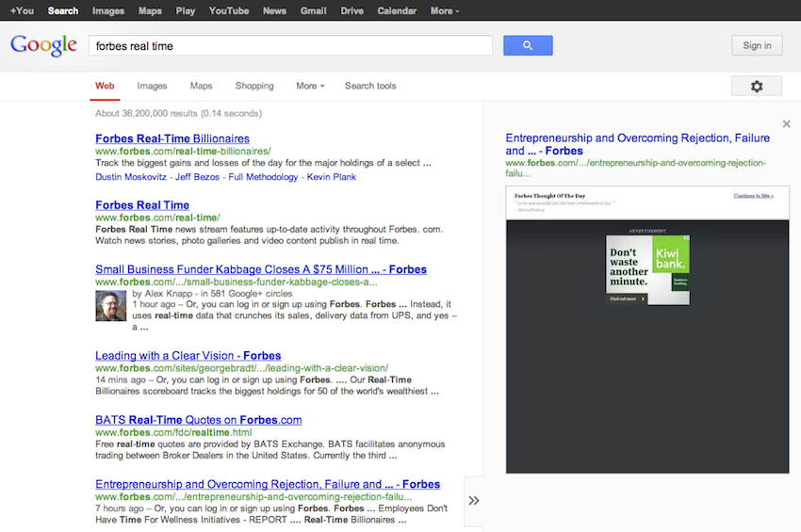Open the preview panel title link
The image size is (801, 532).
point(638,144)
